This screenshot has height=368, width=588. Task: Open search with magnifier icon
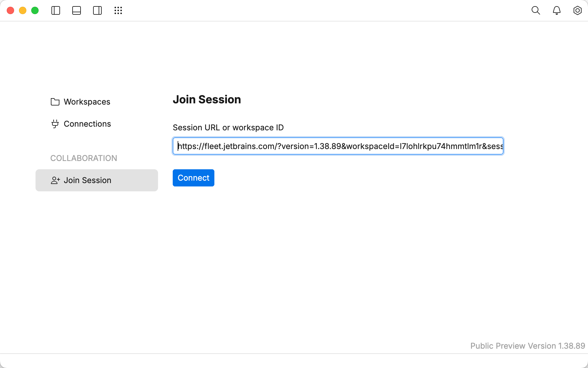point(536,10)
